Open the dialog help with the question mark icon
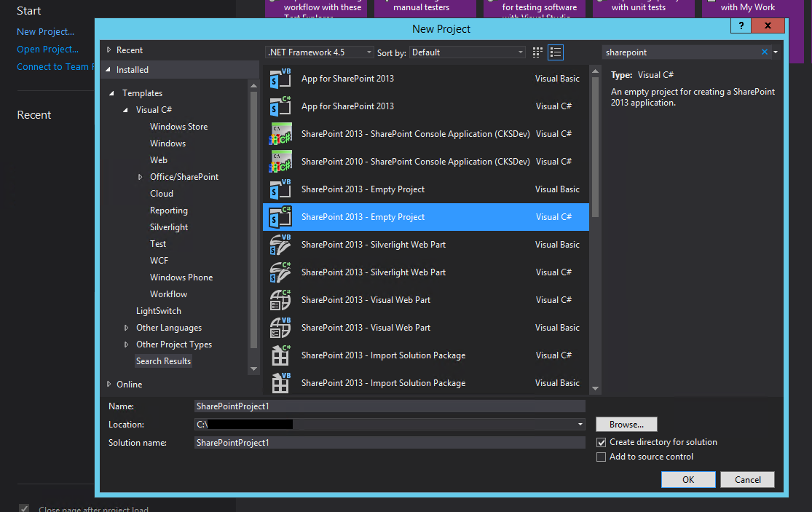The height and width of the screenshot is (512, 812). pos(740,25)
